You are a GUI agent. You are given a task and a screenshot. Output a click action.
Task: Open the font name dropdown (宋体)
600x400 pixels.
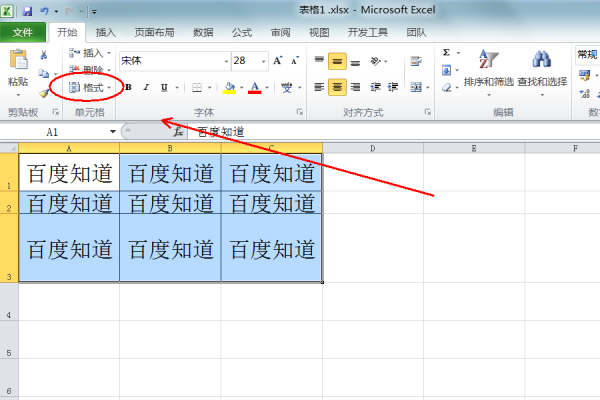coord(226,61)
